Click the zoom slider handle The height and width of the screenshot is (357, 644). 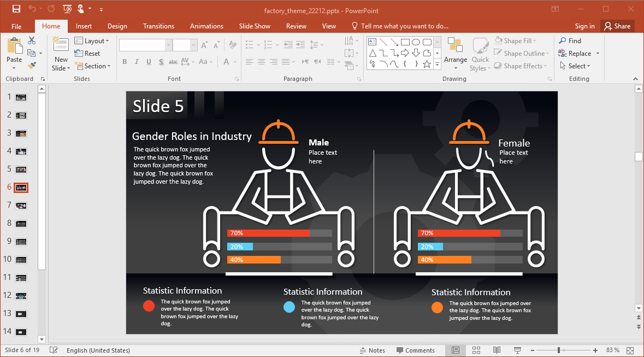(x=558, y=350)
